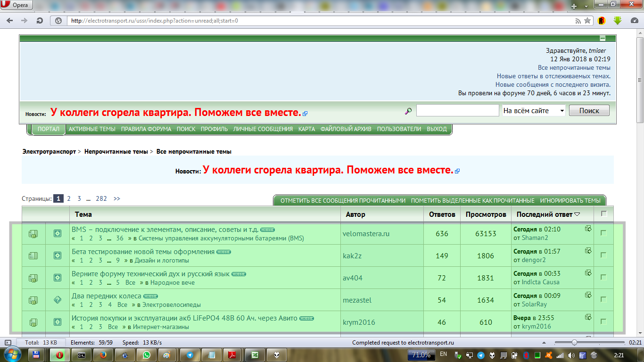
Task: Click the browser reload button
Action: (x=40, y=21)
